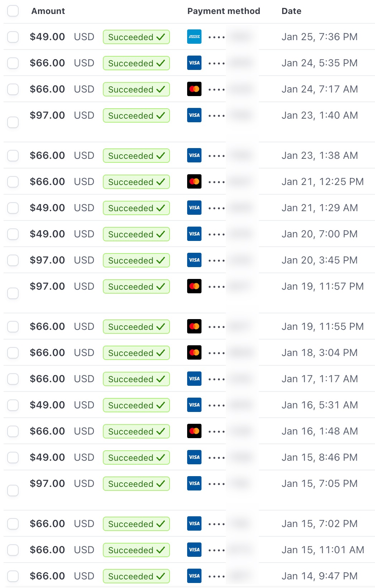Click Mastercard icon for Jan 21, 12:25 PM payment

pos(194,181)
